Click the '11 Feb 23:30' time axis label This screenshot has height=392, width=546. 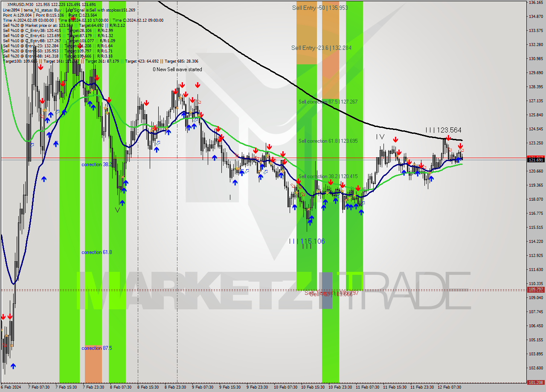tap(421, 387)
